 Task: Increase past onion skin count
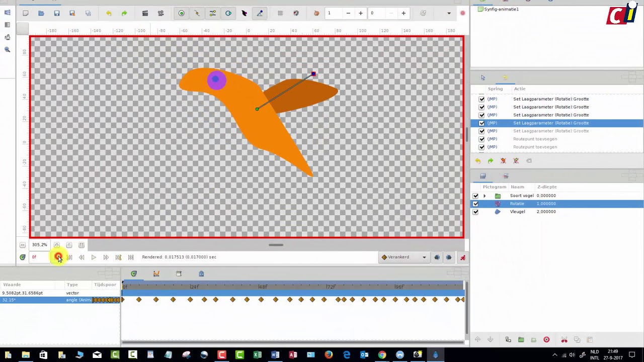tap(361, 13)
